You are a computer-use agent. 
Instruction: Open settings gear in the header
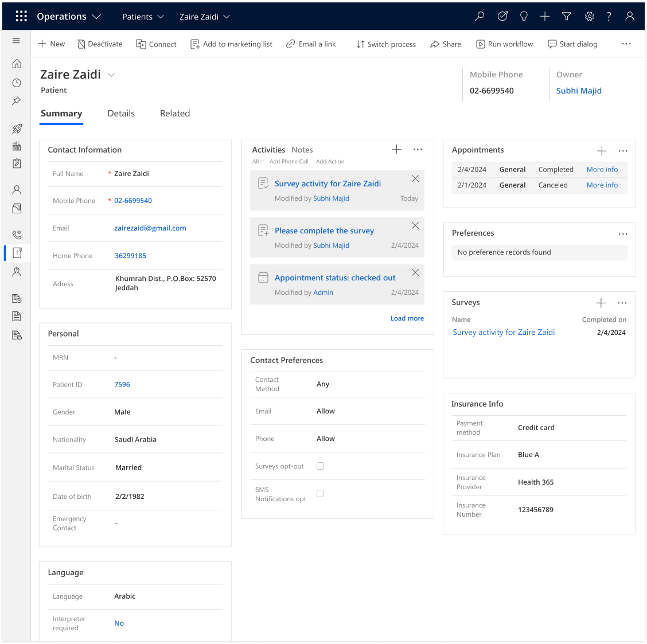coord(589,16)
